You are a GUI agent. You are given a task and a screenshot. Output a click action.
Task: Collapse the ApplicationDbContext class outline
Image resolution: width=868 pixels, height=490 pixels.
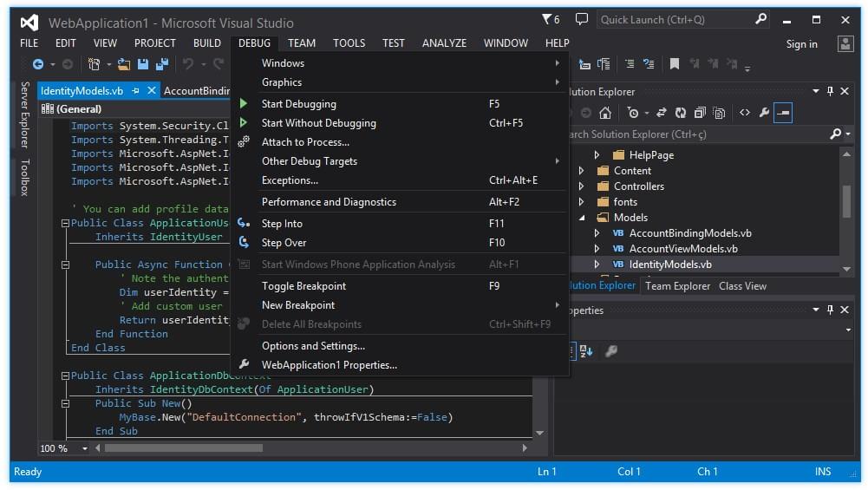65,376
